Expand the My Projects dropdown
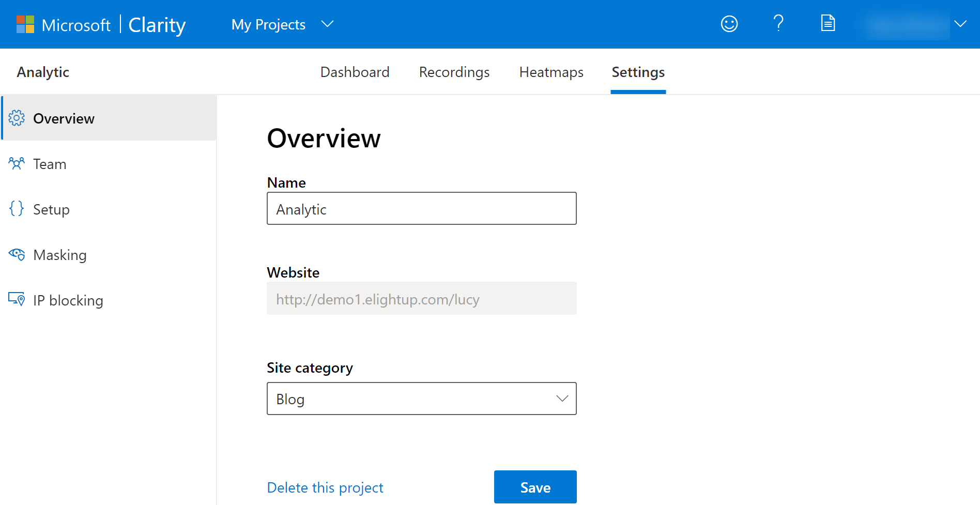This screenshot has height=505, width=980. click(328, 24)
